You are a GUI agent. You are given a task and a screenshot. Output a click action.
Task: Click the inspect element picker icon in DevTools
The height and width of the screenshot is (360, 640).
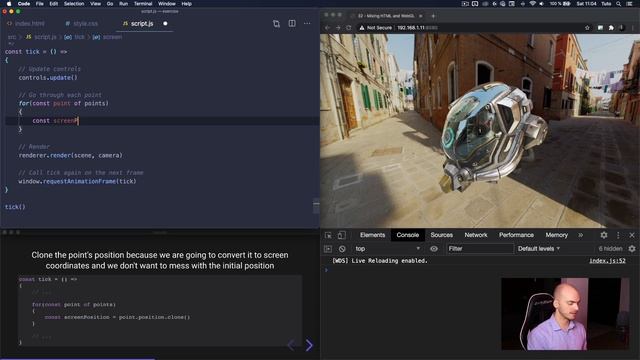[x=328, y=235]
